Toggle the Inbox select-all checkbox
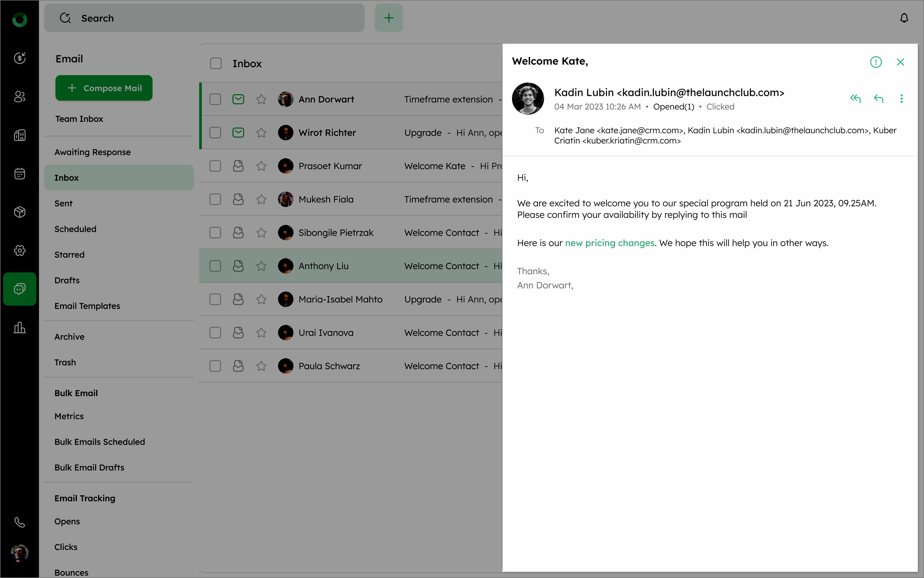This screenshot has height=578, width=924. (x=216, y=63)
